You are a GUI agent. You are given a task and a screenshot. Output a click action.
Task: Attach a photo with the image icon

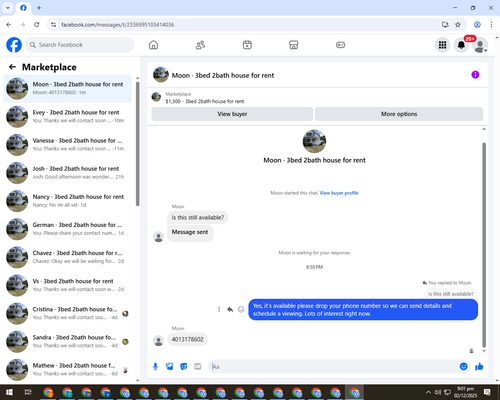(x=169, y=367)
